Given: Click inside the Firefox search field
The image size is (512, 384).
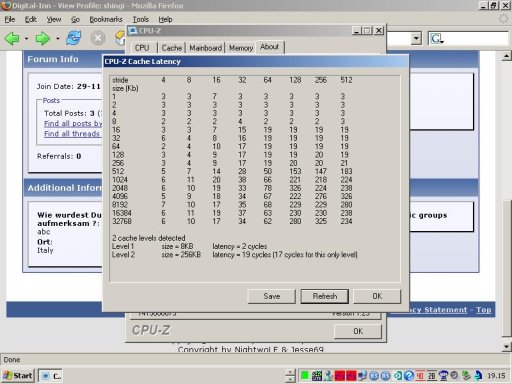Looking at the screenshot, I should pyautogui.click(x=477, y=39).
